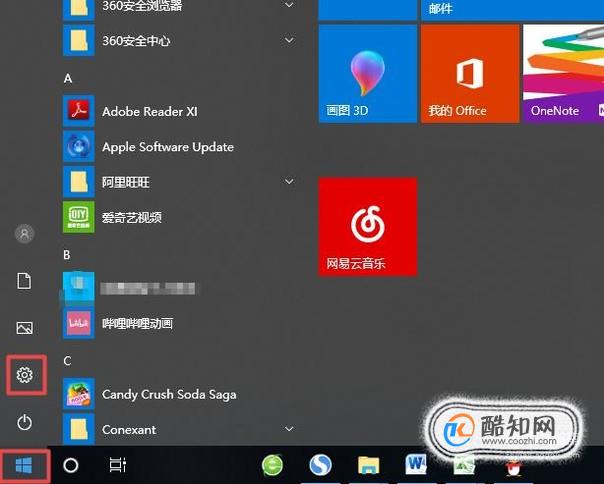The image size is (604, 484).
Task: Click the 爱奇艺视频 app icon
Action: (79, 217)
